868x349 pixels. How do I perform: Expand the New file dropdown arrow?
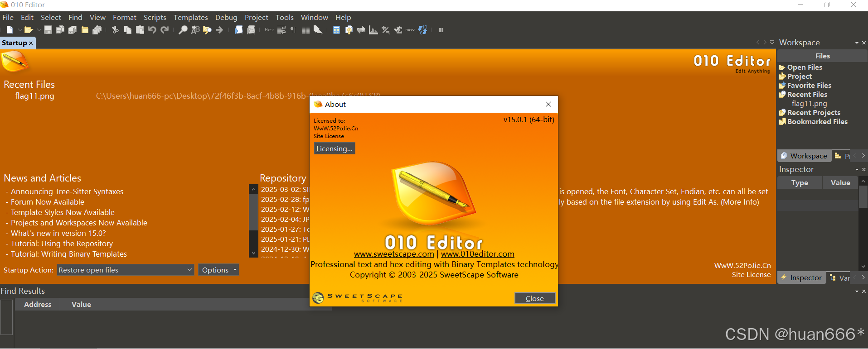coord(19,30)
